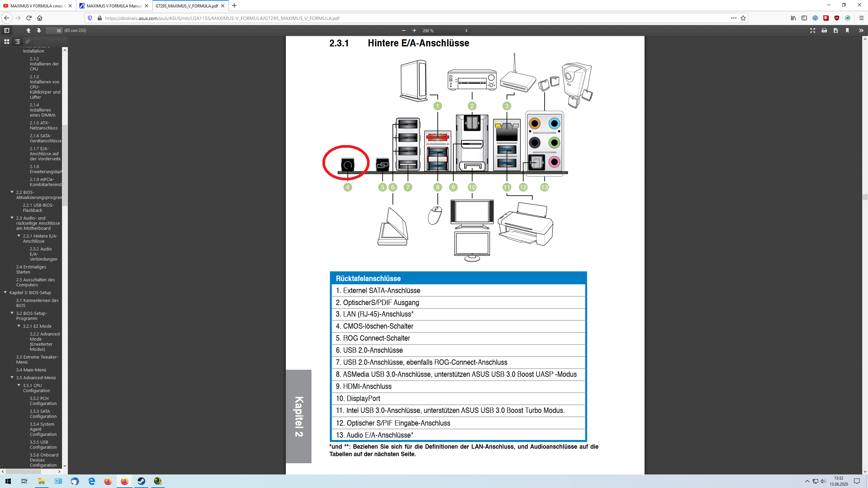The image size is (868, 488).
Task: Click the zoom in plus button
Action: coord(414,30)
